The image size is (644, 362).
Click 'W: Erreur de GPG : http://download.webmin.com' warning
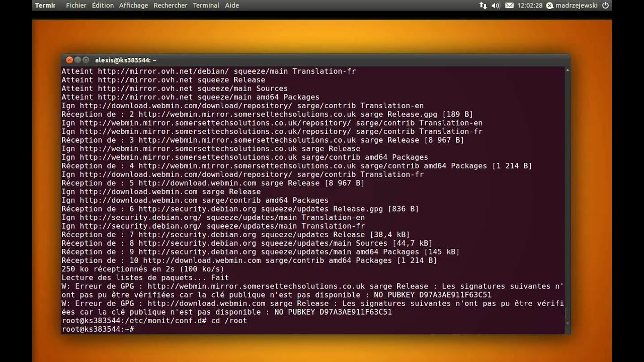312,308
